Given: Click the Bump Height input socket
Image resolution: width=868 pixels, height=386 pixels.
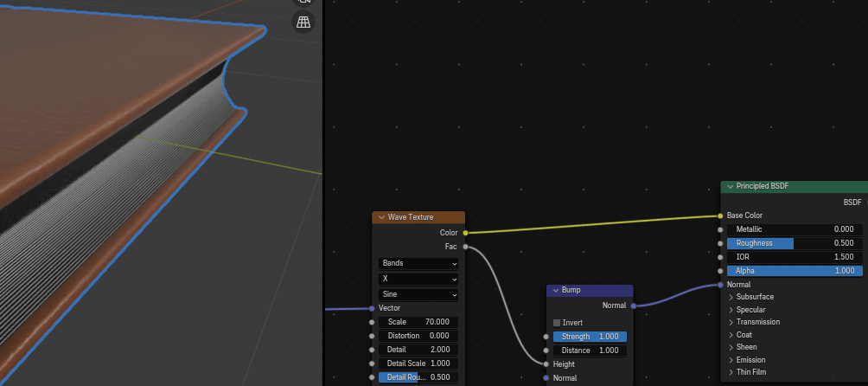Looking at the screenshot, I should click(546, 364).
